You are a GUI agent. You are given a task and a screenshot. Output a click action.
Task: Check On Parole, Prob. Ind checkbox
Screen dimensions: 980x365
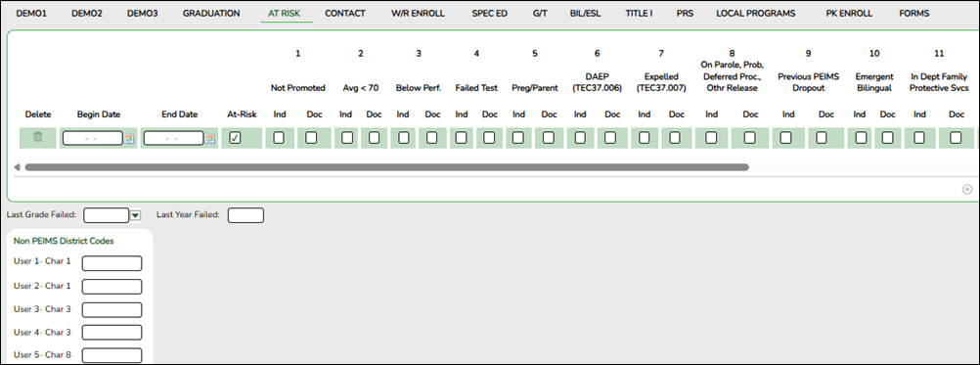pos(711,138)
